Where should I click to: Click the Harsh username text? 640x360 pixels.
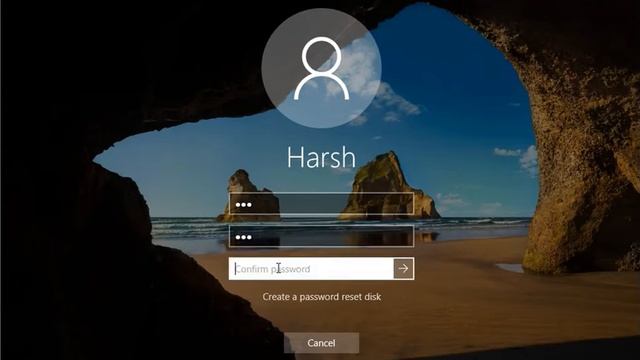(x=321, y=157)
